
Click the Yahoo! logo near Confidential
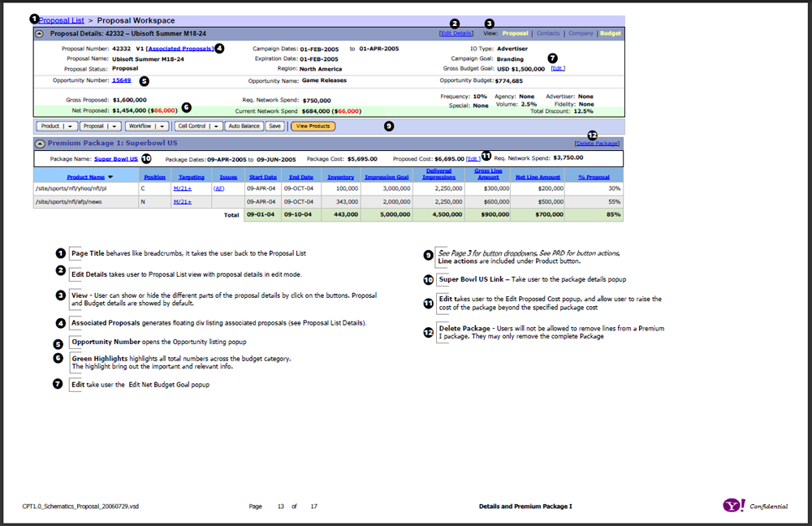pos(733,505)
